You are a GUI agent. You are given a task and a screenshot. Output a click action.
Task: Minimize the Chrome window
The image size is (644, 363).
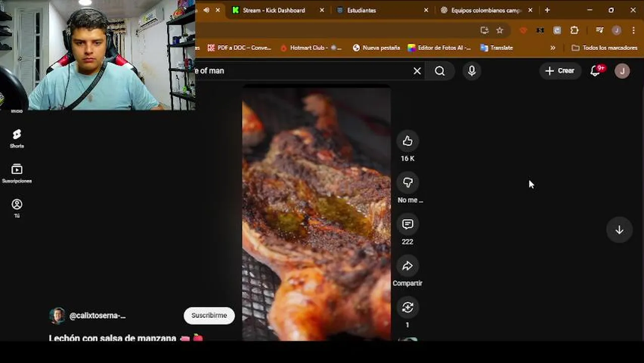click(590, 10)
